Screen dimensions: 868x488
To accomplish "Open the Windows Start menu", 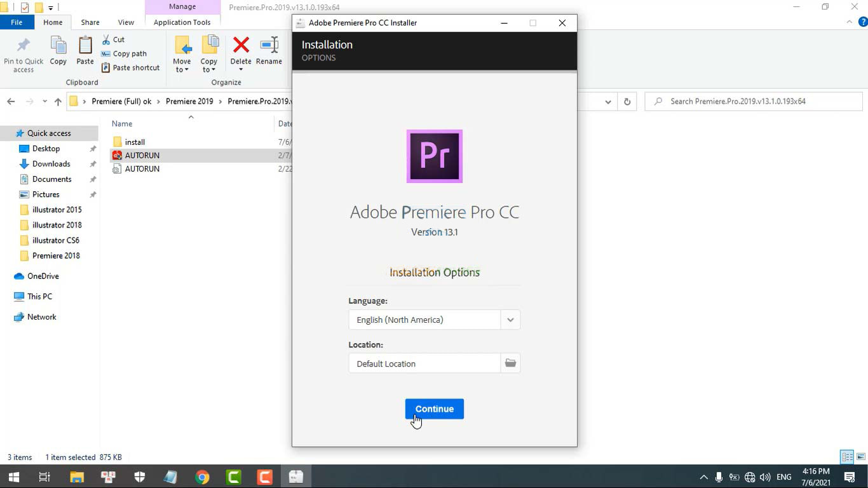I will [13, 477].
